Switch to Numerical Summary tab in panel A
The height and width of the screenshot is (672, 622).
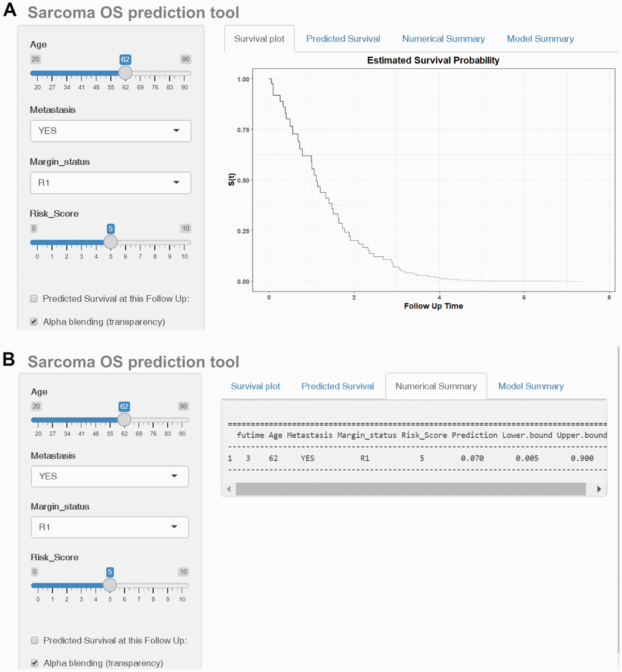click(x=443, y=39)
